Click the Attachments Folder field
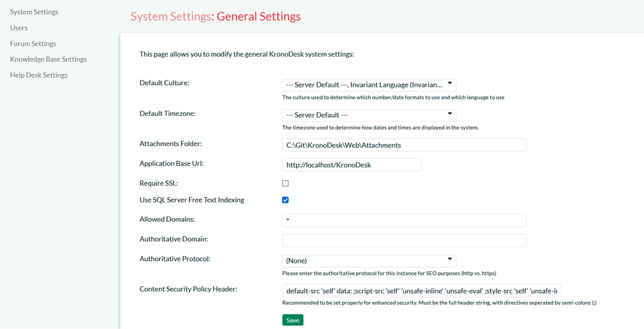 point(404,145)
